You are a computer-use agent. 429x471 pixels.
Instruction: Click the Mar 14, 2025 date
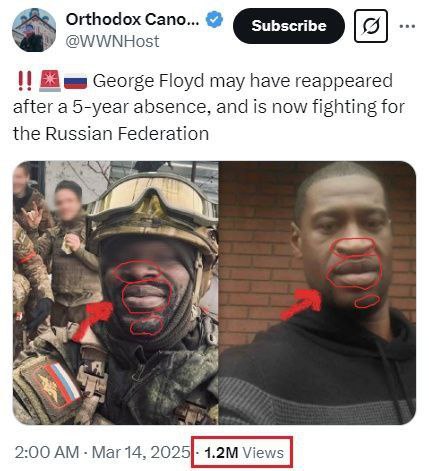(x=141, y=452)
